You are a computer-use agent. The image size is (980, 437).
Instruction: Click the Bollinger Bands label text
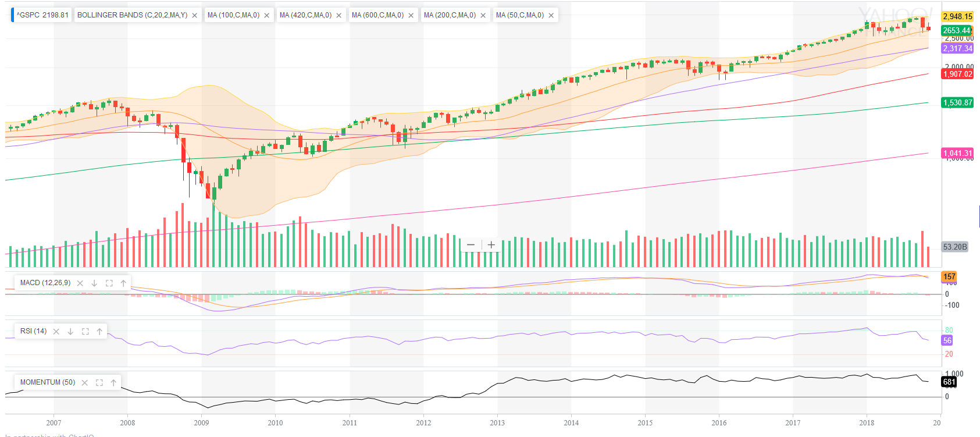point(132,15)
